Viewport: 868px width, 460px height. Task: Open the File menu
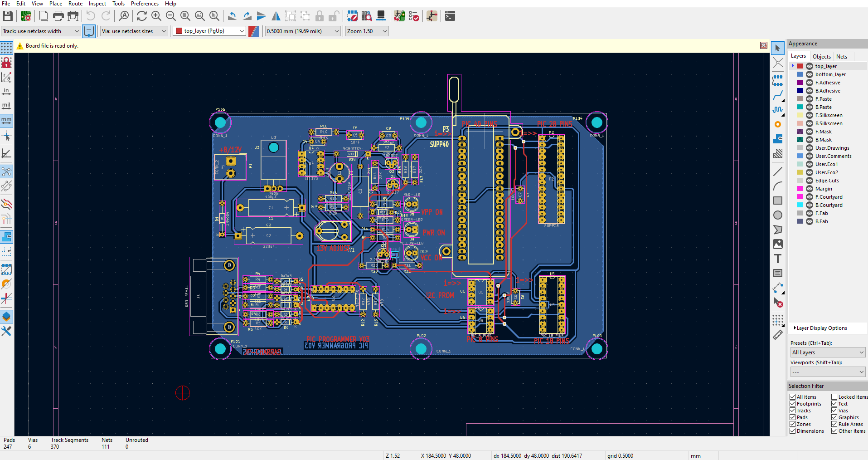tap(6, 4)
